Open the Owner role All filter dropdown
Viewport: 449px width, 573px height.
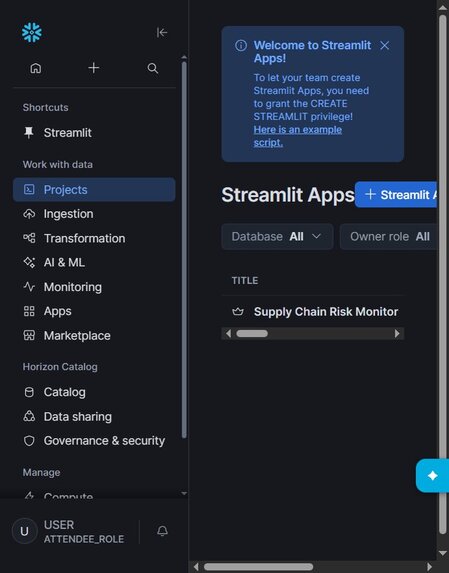pos(389,237)
